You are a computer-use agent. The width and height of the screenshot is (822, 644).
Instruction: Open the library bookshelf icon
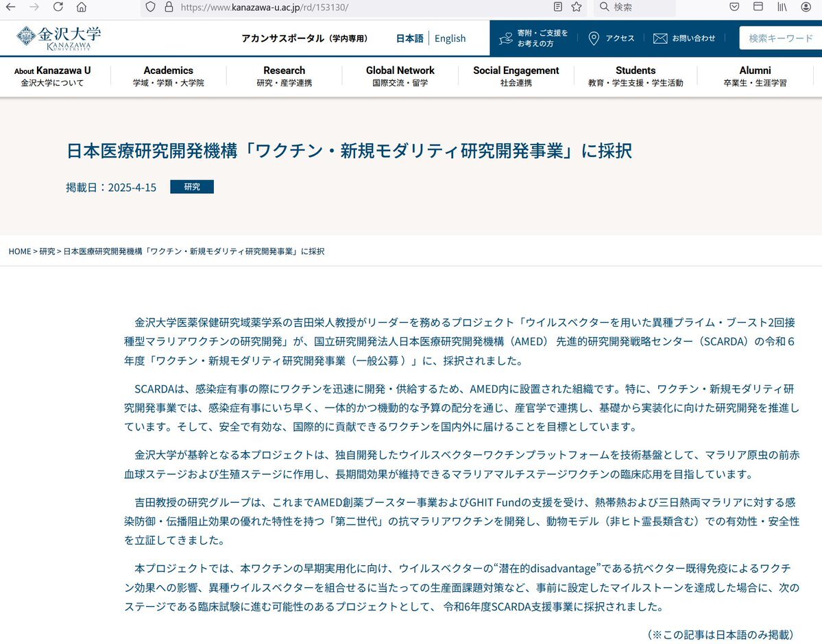(x=782, y=7)
